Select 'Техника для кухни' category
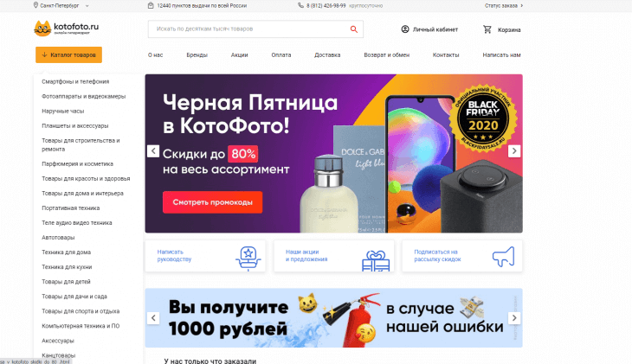 [x=67, y=267]
